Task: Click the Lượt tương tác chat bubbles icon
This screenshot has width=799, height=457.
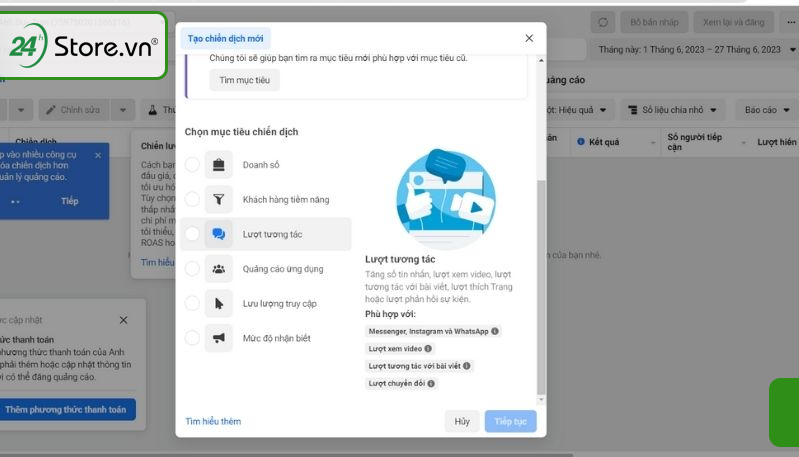Action: tap(219, 234)
